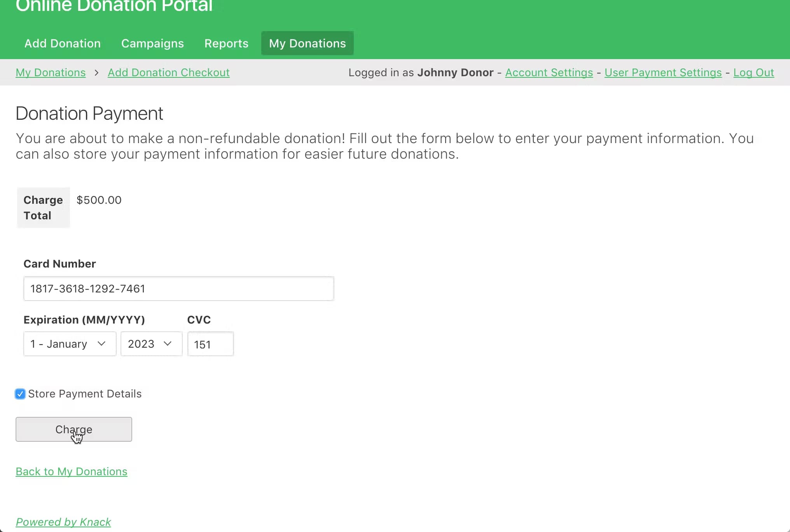Open the Campaigns nav tab
The width and height of the screenshot is (790, 532).
152,43
